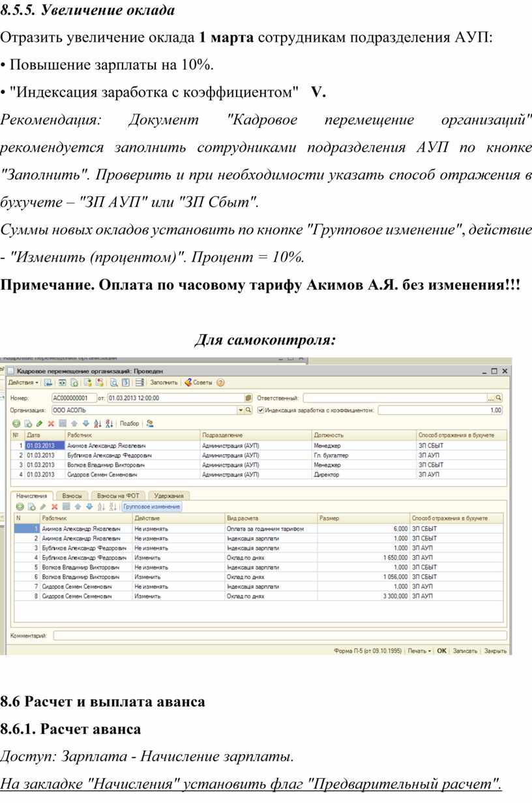This screenshot has width=532, height=803.
Task: Expand the Организация dropdown arrow
Action: click(x=241, y=410)
